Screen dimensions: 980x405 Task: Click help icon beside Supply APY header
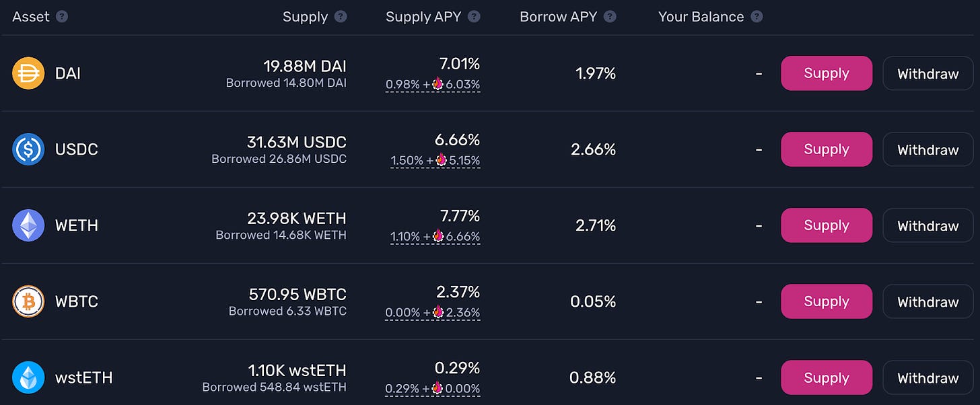475,17
